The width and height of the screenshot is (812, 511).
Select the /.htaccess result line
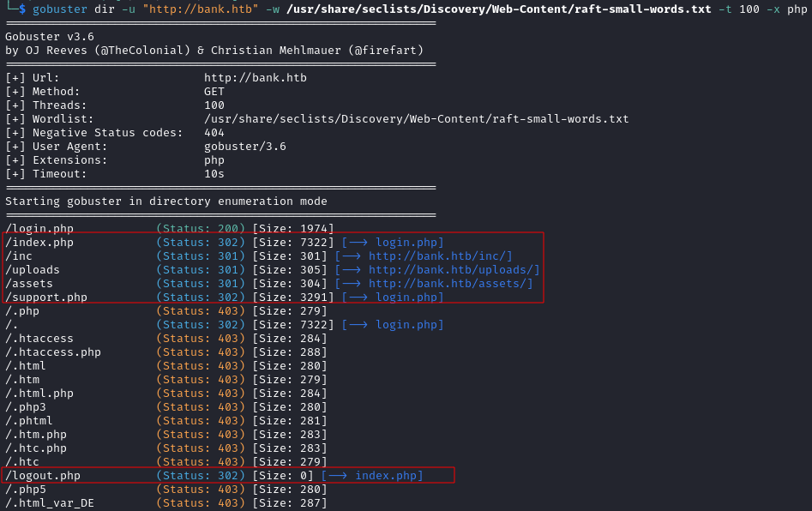pyautogui.click(x=166, y=339)
